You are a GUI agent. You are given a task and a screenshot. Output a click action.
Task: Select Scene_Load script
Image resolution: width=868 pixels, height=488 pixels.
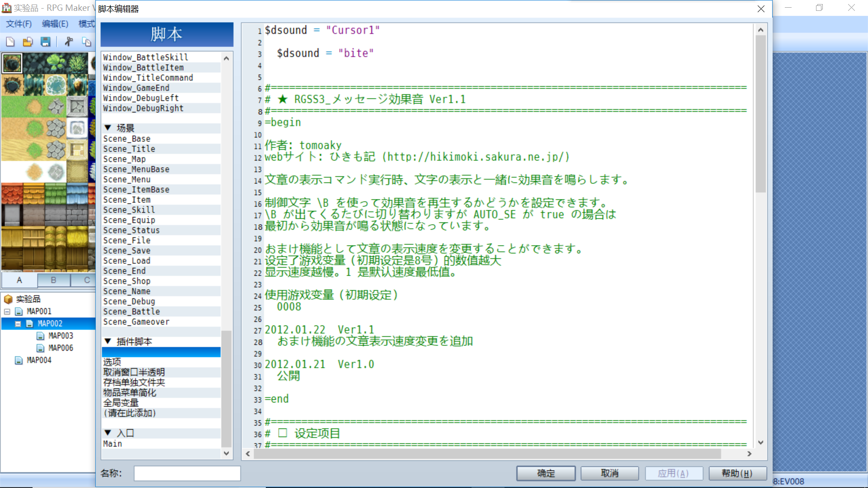coord(161,261)
